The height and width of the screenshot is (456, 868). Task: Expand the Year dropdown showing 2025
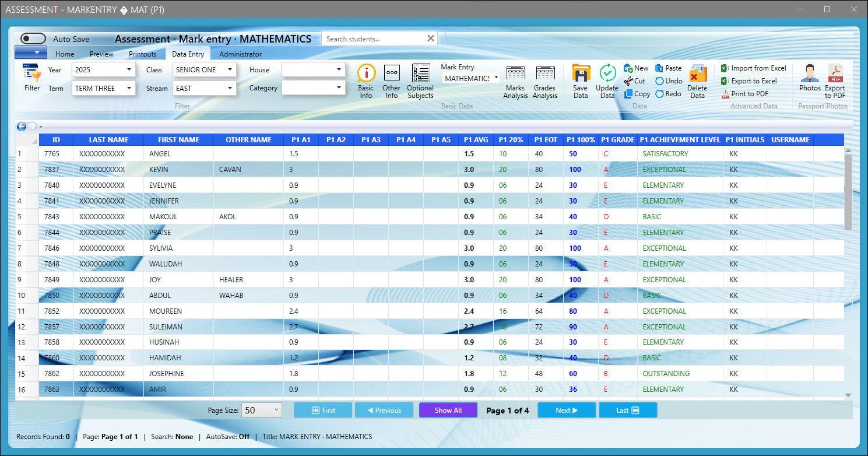(129, 69)
